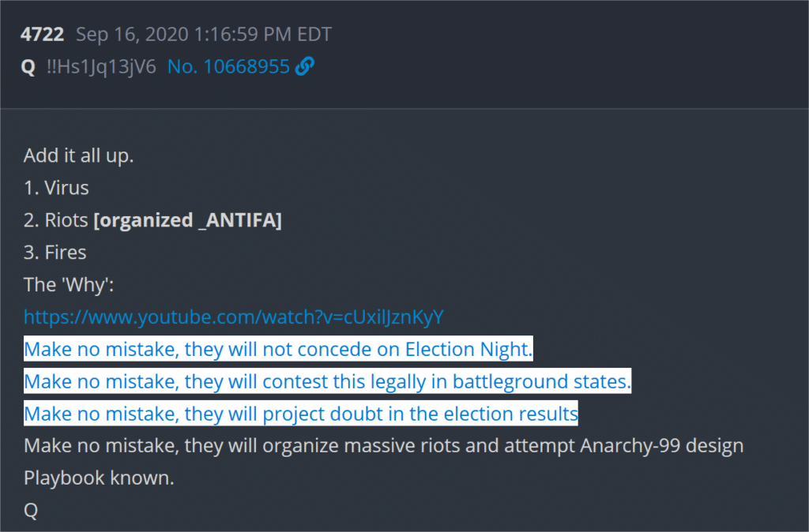Image resolution: width=809 pixels, height=532 pixels.
Task: Click the '2. Riots' text
Action: tap(56, 220)
